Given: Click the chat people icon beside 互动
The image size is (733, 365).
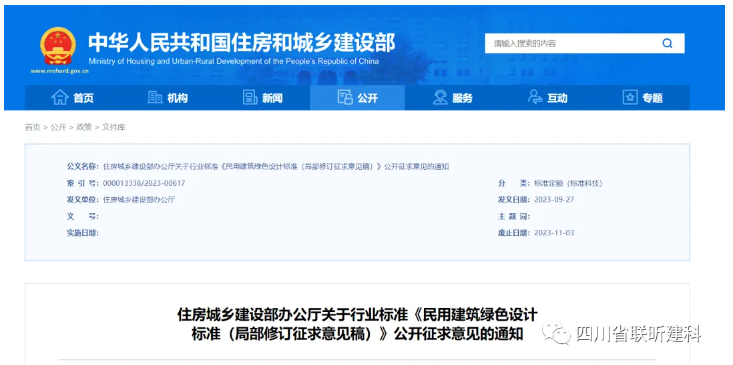Looking at the screenshot, I should 535,97.
